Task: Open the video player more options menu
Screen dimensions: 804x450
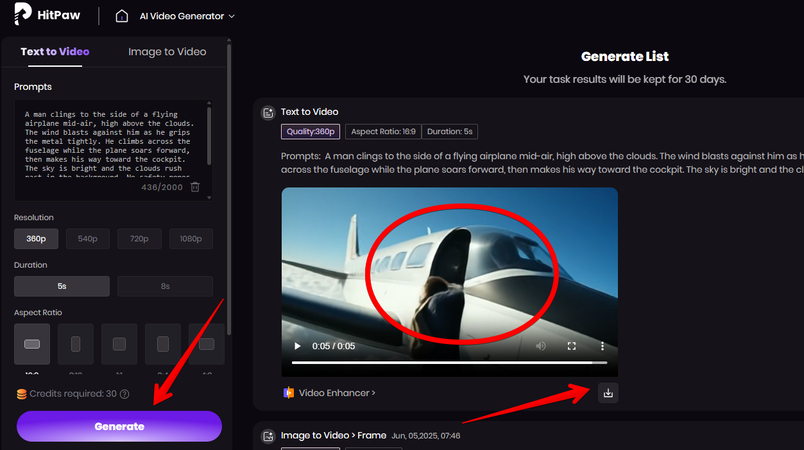Action: click(x=602, y=346)
